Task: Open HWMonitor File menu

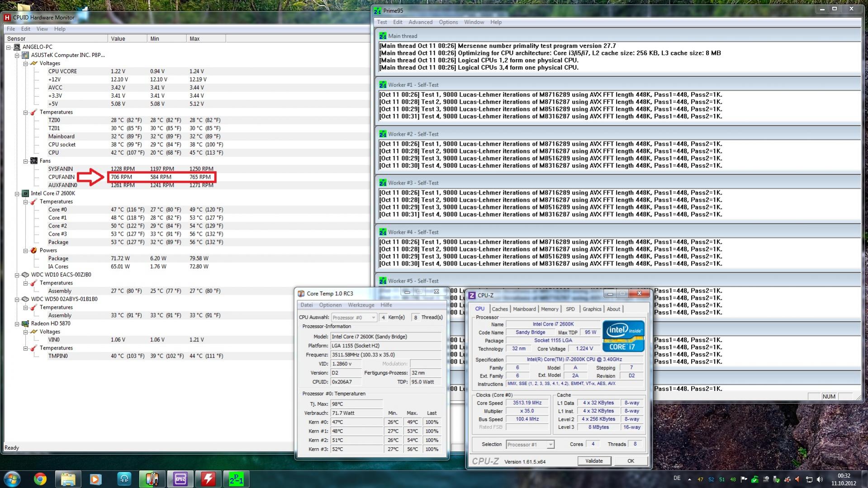Action: pos(11,29)
